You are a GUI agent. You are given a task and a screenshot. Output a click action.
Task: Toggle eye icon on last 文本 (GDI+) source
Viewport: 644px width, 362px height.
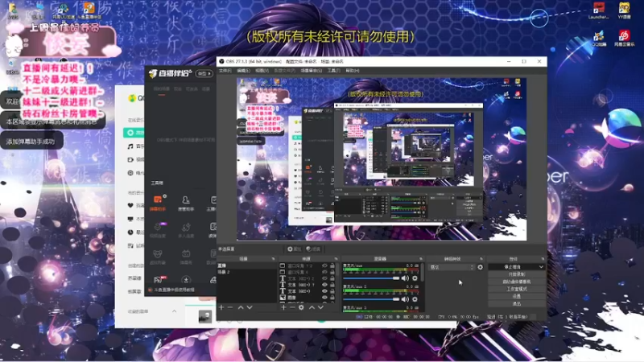324,291
